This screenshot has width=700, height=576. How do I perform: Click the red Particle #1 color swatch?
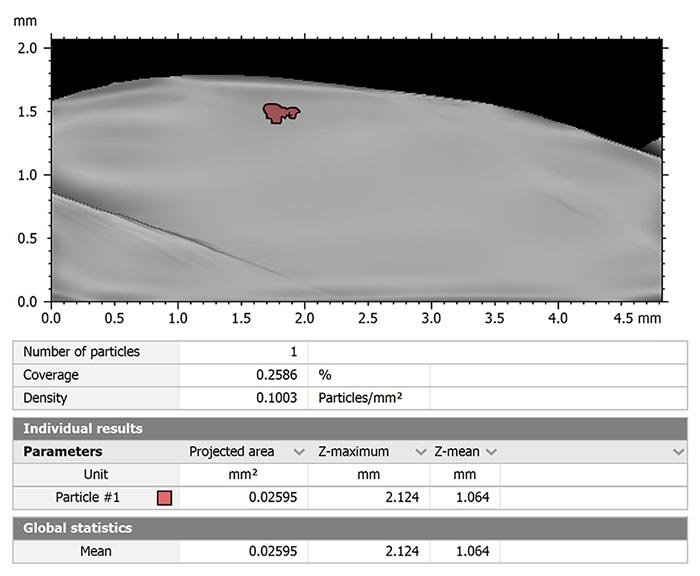[x=164, y=498]
